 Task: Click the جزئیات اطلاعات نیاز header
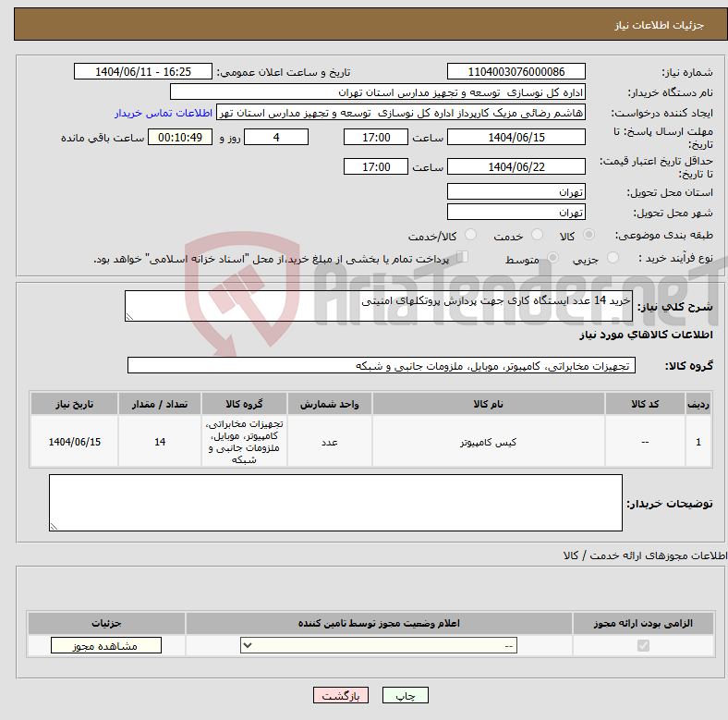tap(659, 25)
